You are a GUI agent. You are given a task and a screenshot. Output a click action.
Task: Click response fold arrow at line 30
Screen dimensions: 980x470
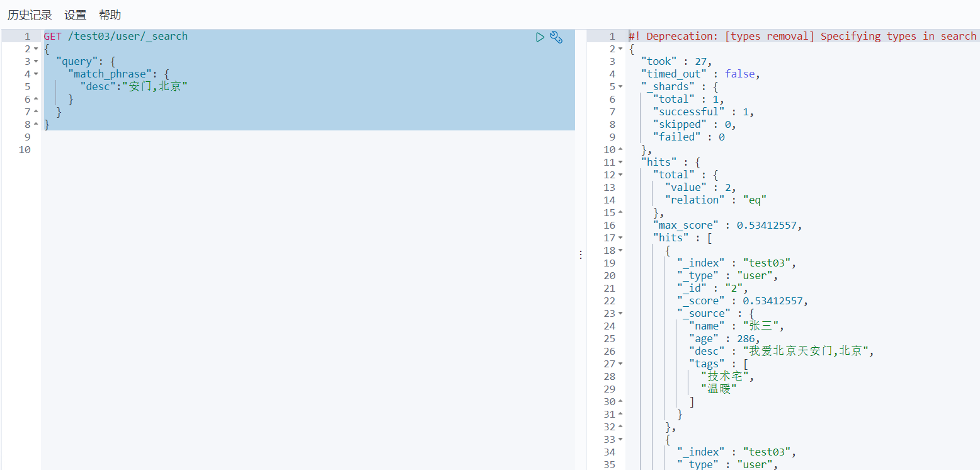621,402
